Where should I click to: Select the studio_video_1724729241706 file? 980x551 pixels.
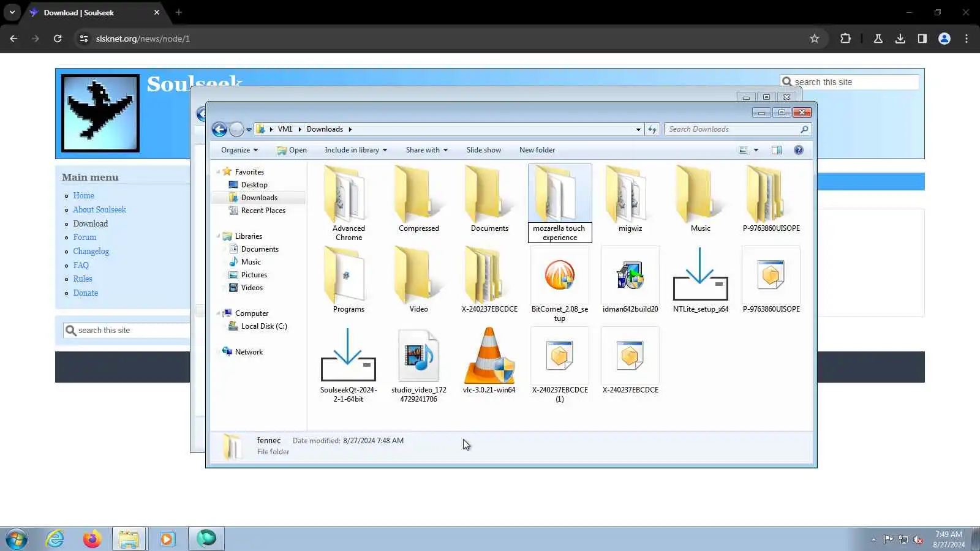419,365
